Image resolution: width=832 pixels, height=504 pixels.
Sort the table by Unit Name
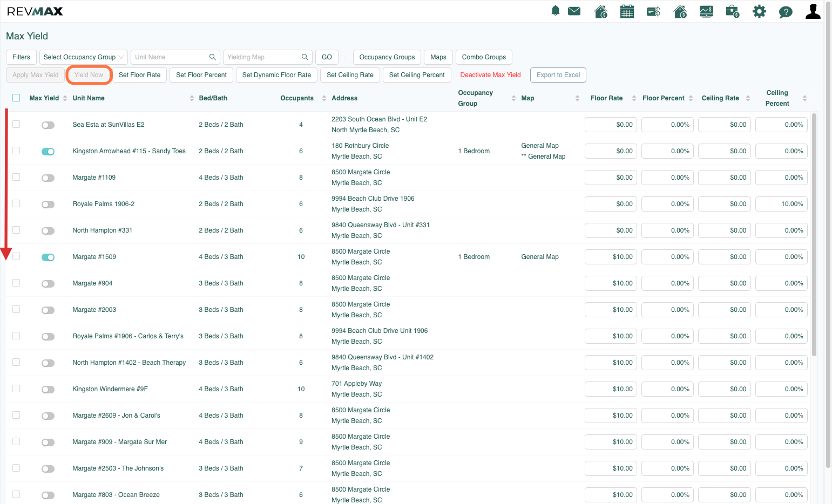(x=192, y=98)
